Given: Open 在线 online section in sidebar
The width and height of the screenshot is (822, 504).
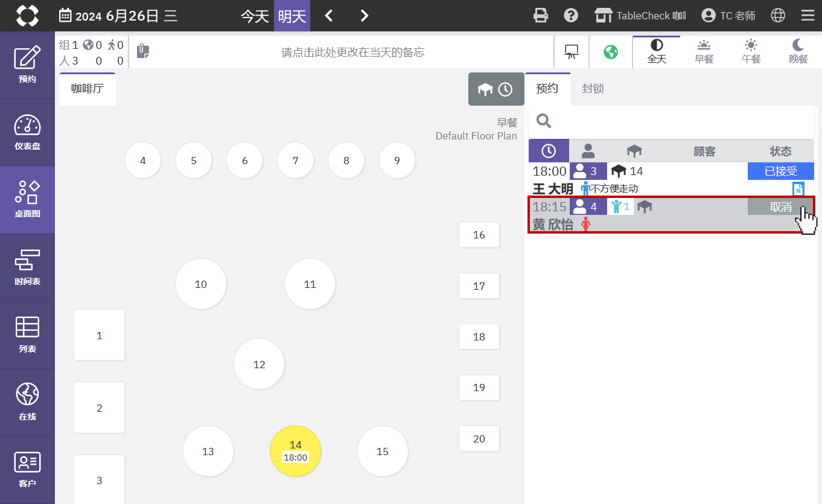Looking at the screenshot, I should click(27, 403).
